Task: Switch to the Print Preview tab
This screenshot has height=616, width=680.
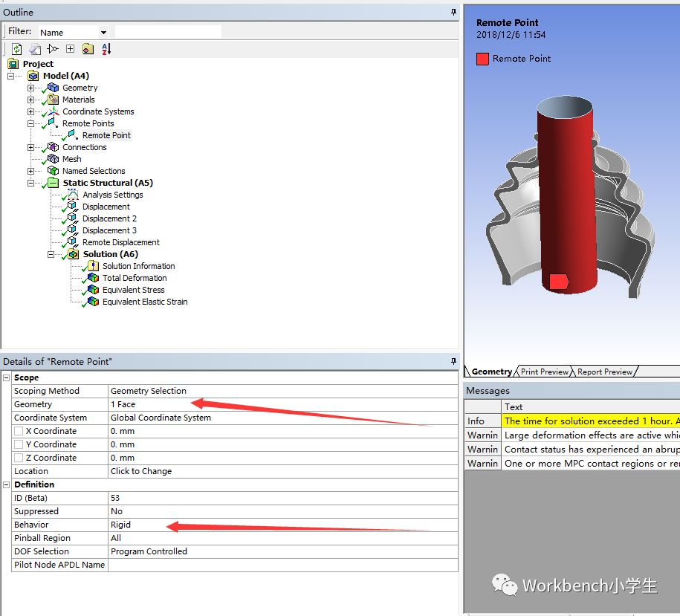Action: pyautogui.click(x=544, y=372)
